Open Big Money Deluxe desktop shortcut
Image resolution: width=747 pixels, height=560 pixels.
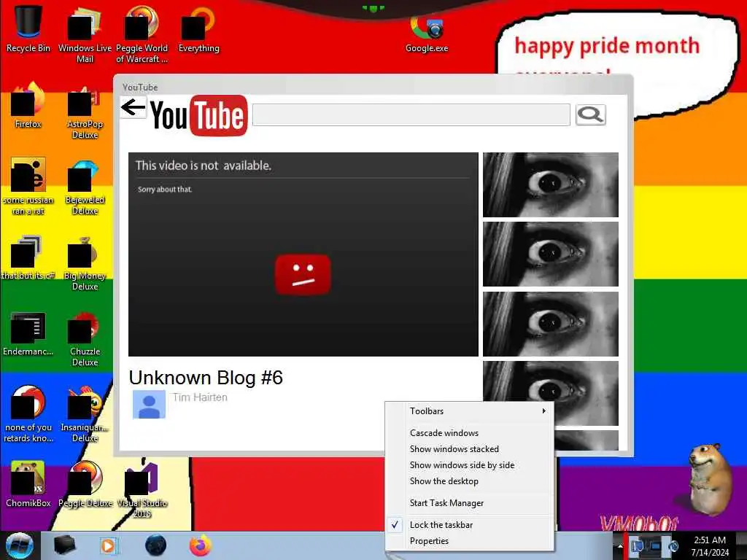(85, 262)
